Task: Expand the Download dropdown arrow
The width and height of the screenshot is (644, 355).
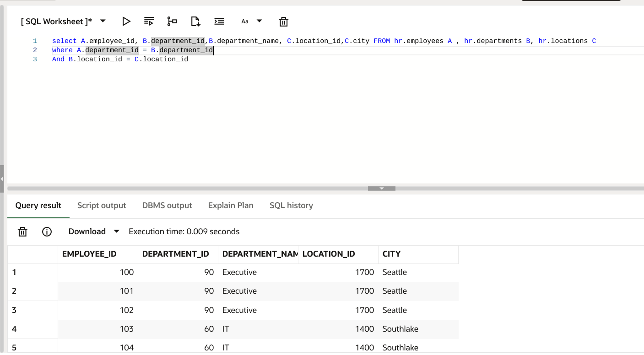Action: click(x=116, y=231)
